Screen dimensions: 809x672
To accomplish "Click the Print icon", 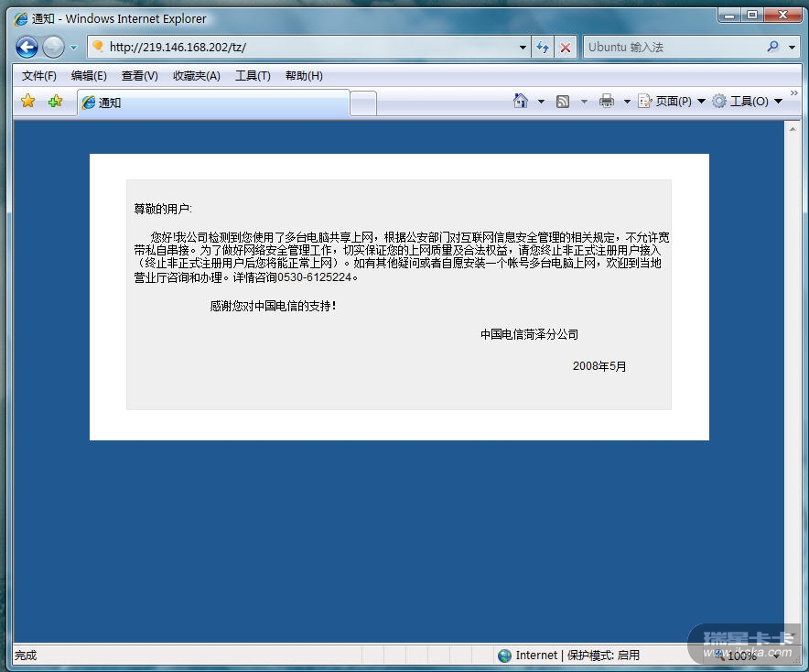I will pyautogui.click(x=607, y=101).
